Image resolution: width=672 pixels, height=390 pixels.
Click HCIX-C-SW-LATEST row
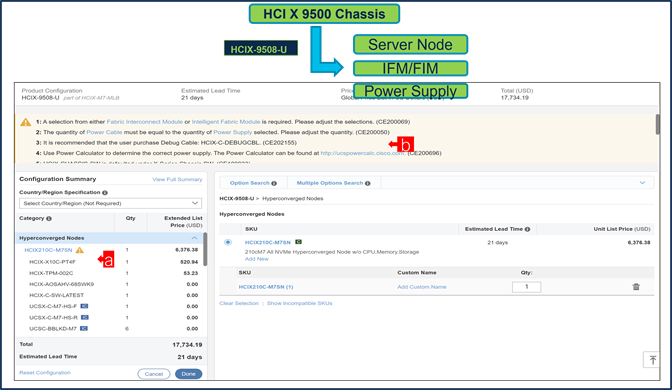109,295
